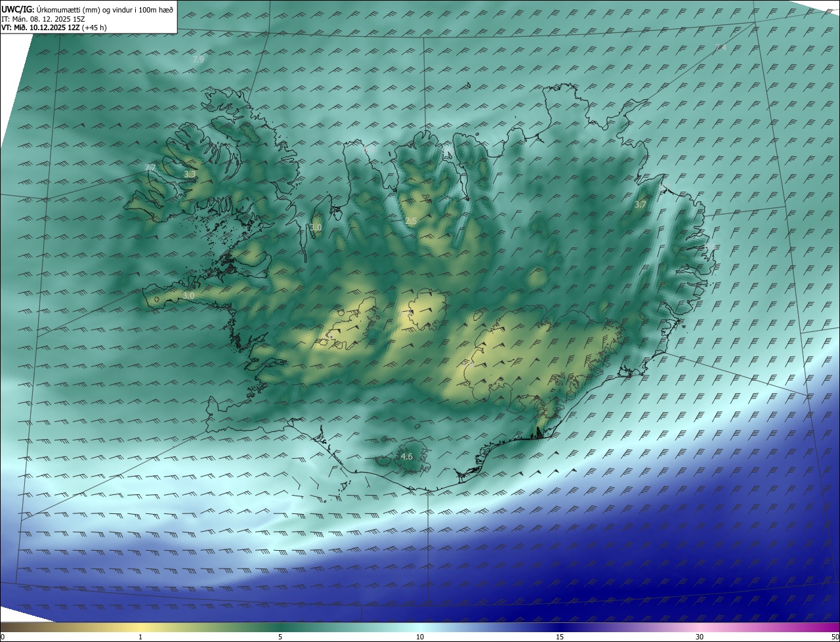Select the 3.3 value label in the Westfjords
This screenshot has height=642, width=840.
pos(190,174)
